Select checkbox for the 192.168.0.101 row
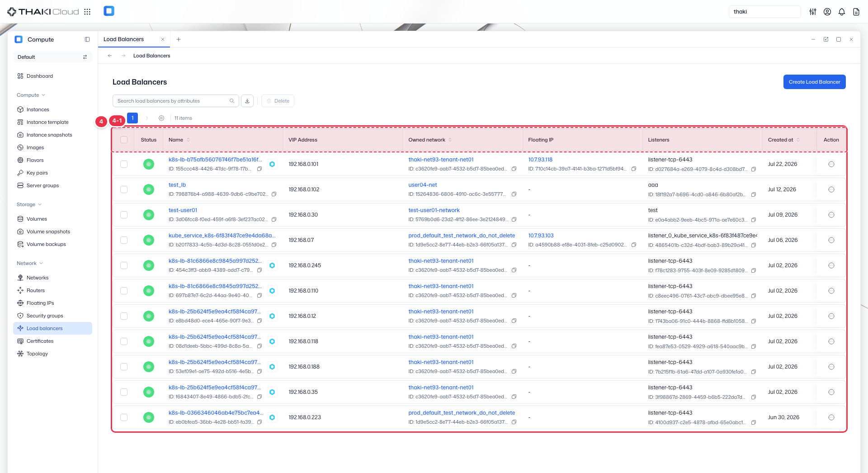The width and height of the screenshot is (868, 473). tap(124, 164)
